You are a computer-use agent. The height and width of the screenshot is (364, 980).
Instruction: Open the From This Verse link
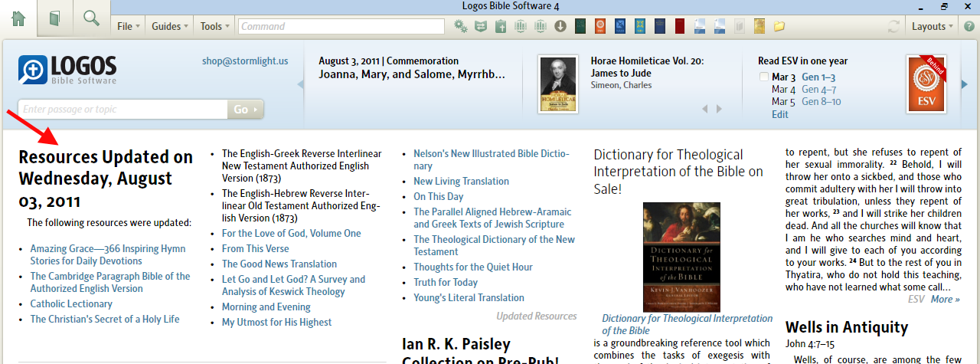[256, 248]
